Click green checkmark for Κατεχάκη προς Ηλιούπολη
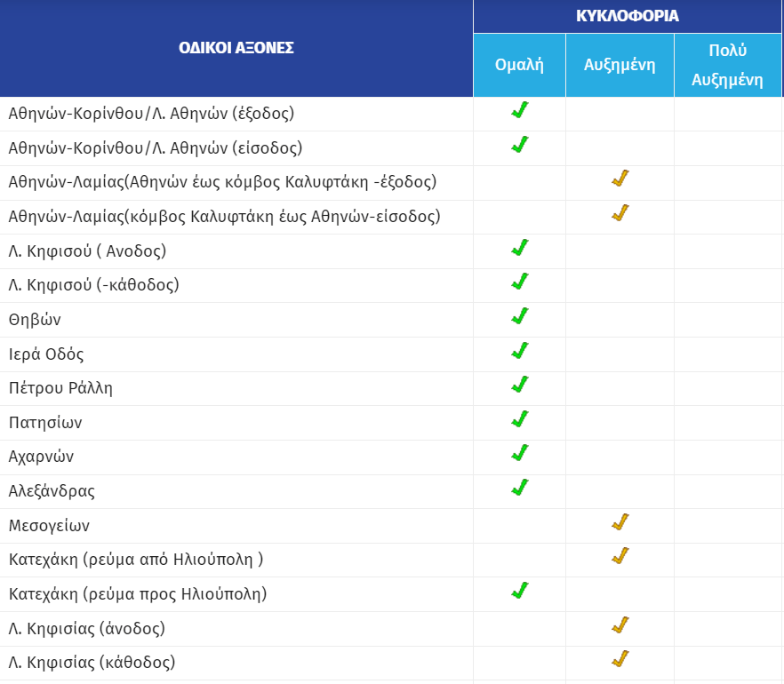 (x=520, y=591)
